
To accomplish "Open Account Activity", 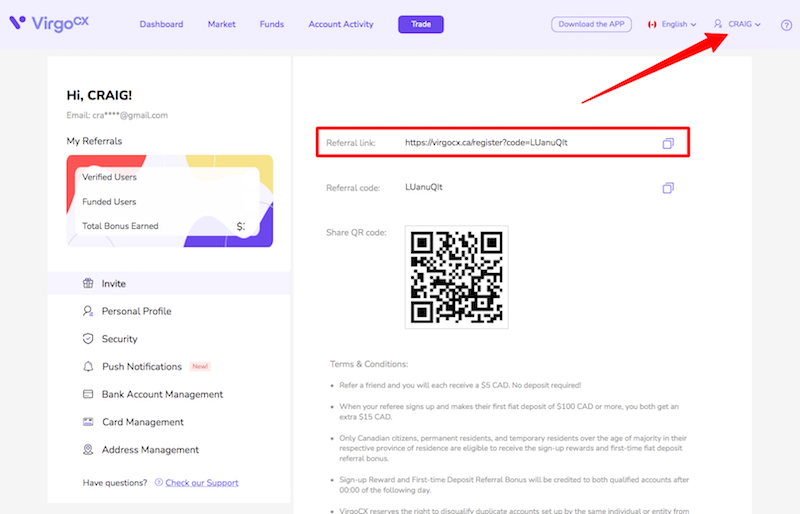I will coord(341,24).
